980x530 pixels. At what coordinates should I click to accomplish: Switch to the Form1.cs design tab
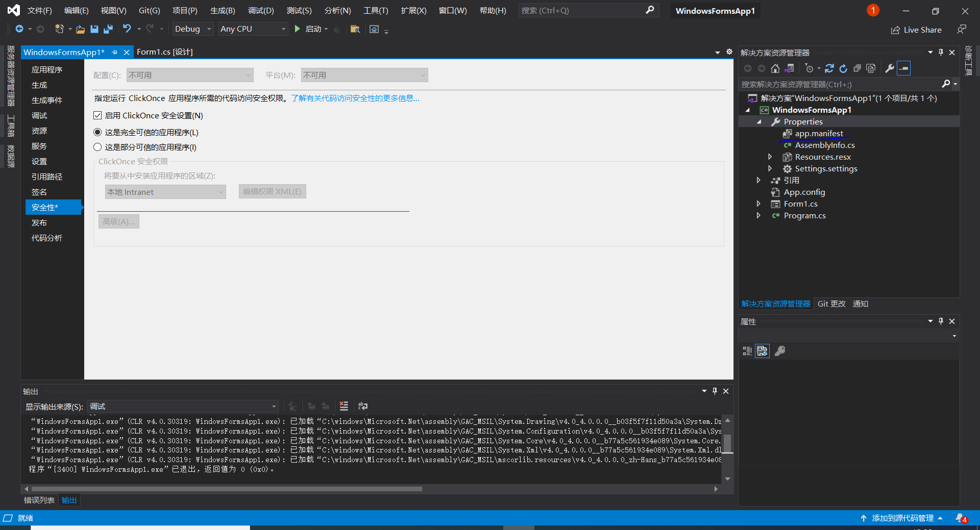coord(164,52)
